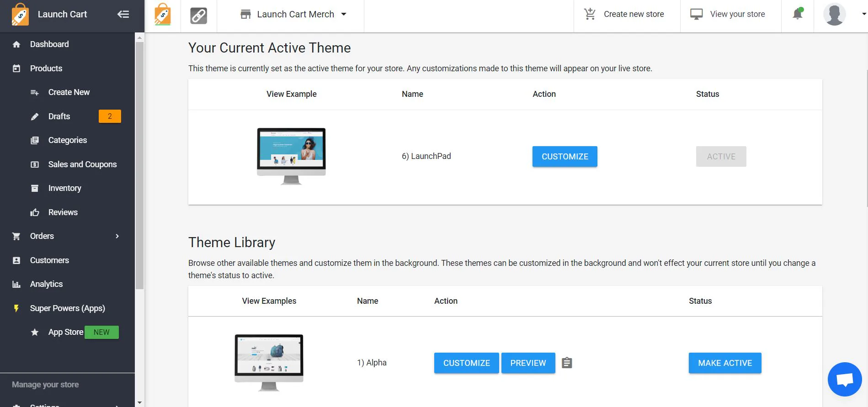Open the account menu dropdown arrow
868x407 pixels.
coord(863,14)
